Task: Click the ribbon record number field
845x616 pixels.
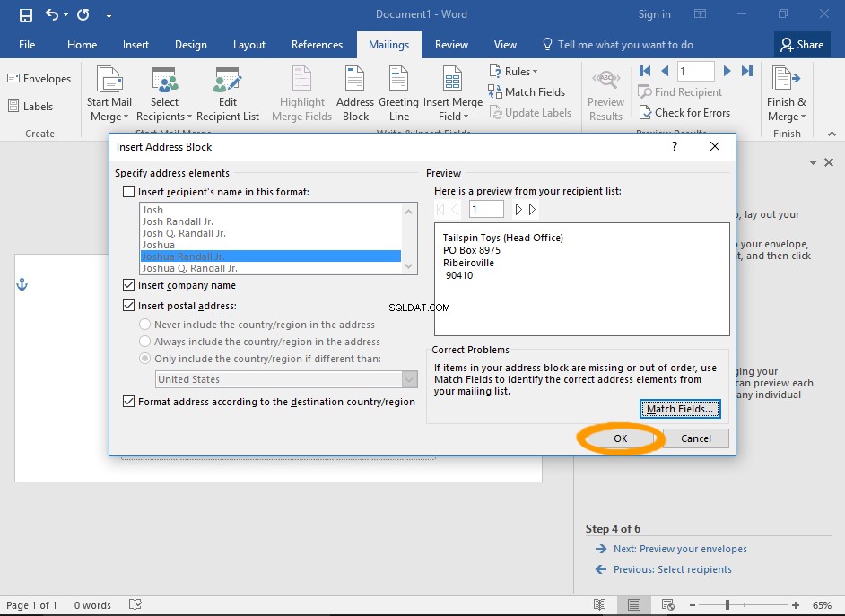Action: (695, 71)
